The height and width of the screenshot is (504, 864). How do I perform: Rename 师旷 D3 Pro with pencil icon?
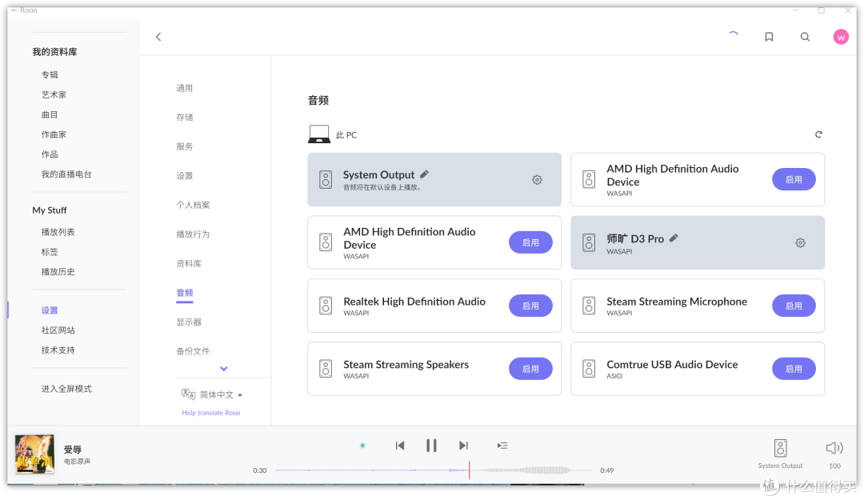(674, 238)
